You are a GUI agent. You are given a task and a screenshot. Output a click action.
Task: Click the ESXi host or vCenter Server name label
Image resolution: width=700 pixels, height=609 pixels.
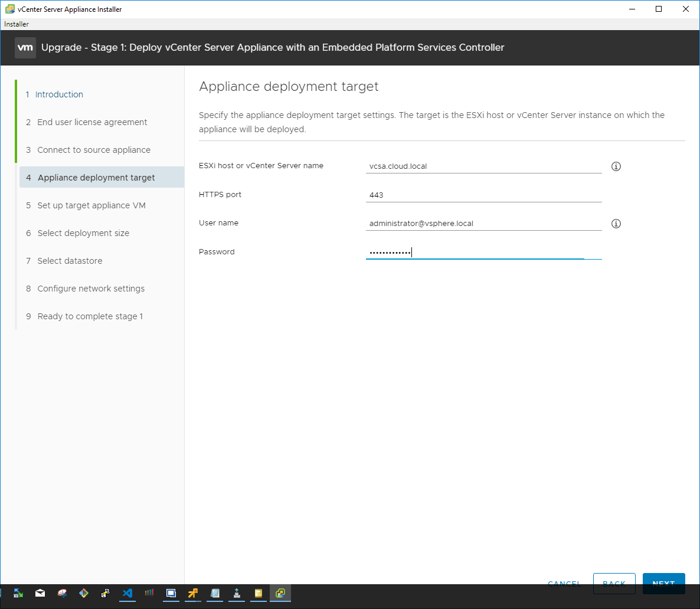point(261,166)
